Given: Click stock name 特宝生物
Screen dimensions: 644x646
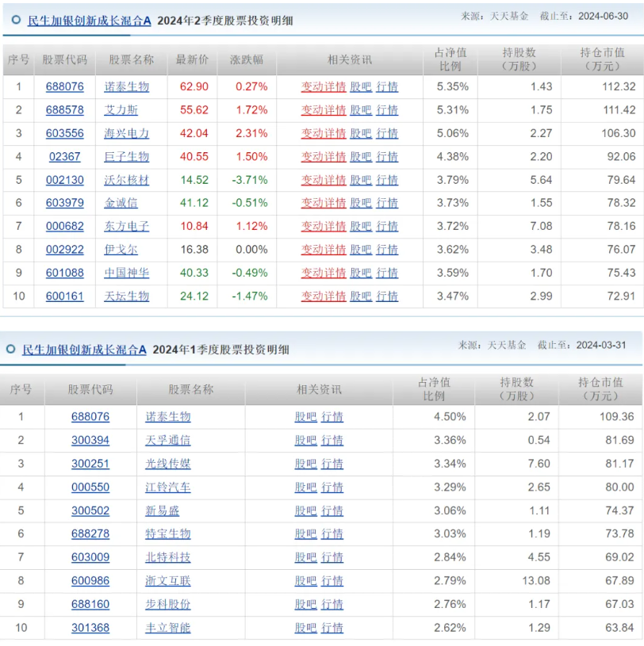Looking at the screenshot, I should 168,534.
